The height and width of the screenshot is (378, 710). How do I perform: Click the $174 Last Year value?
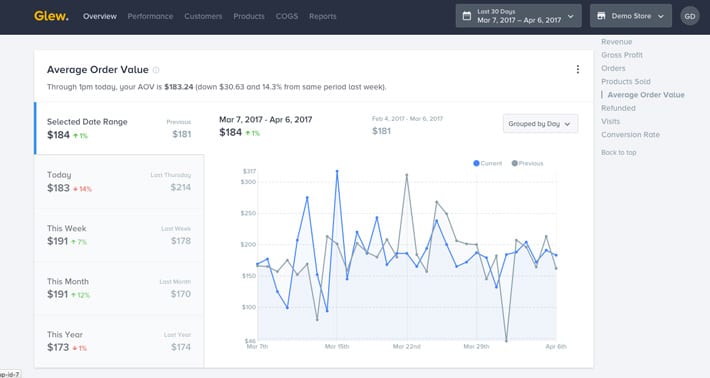[x=181, y=347]
